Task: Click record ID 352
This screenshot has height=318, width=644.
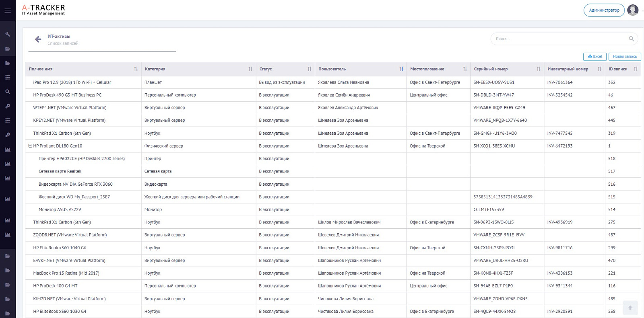Action: pos(612,82)
